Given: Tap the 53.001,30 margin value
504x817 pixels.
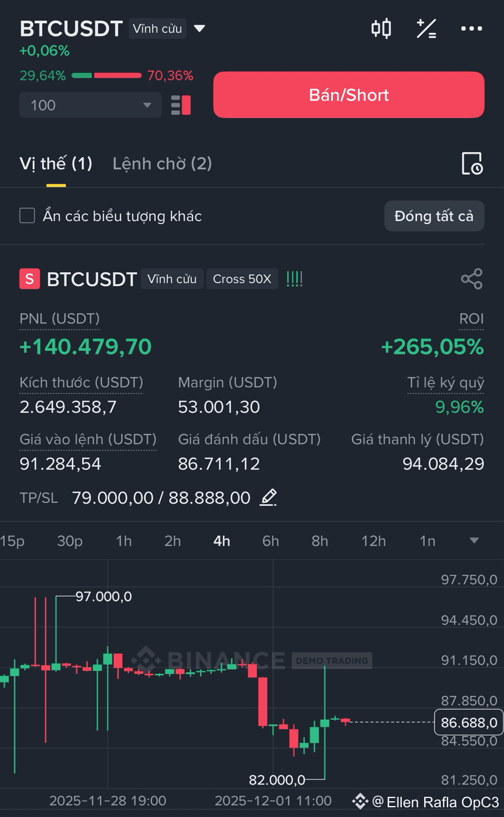Looking at the screenshot, I should (x=219, y=407).
